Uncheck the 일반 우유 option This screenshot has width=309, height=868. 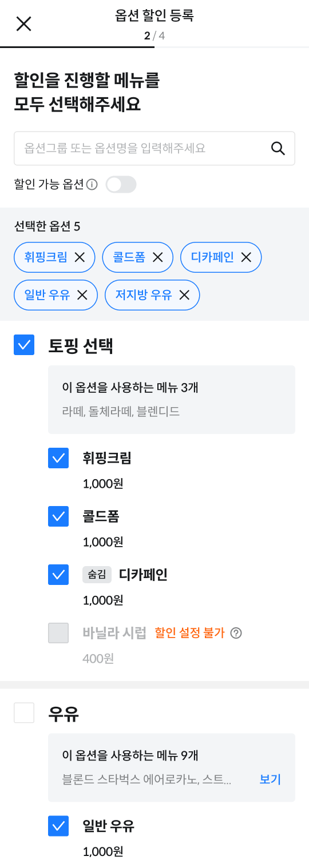(x=58, y=826)
